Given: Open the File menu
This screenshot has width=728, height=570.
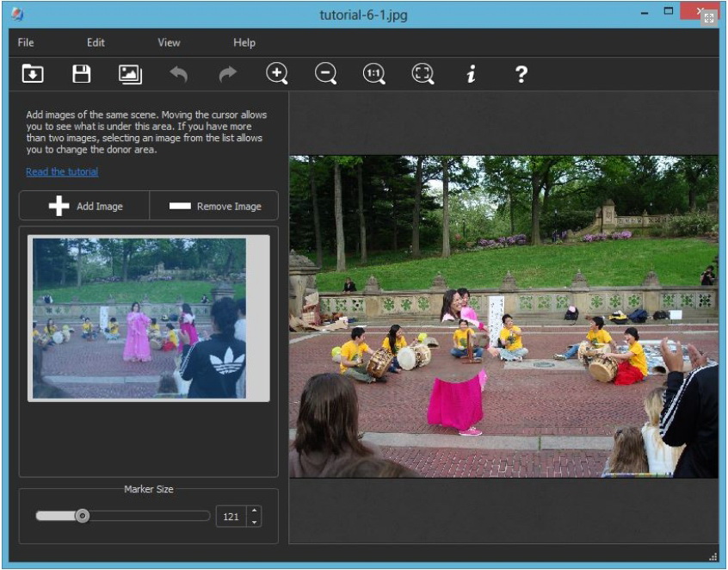Looking at the screenshot, I should click(26, 42).
